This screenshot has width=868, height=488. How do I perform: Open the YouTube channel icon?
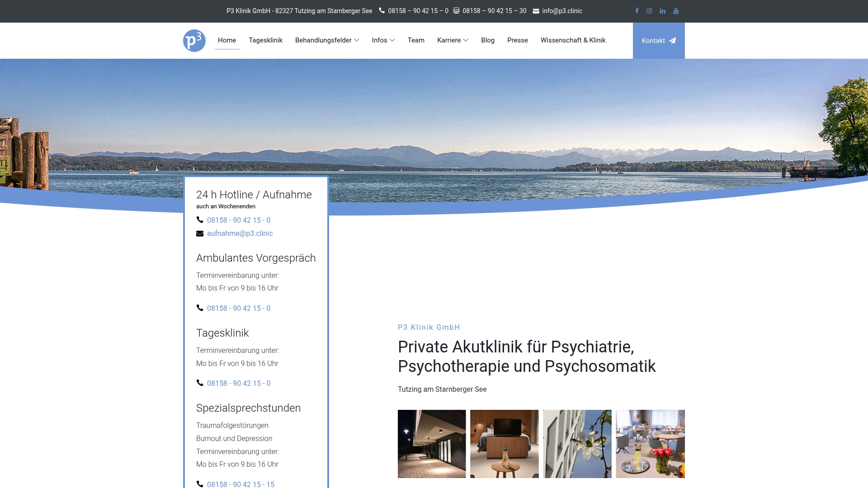coord(676,11)
